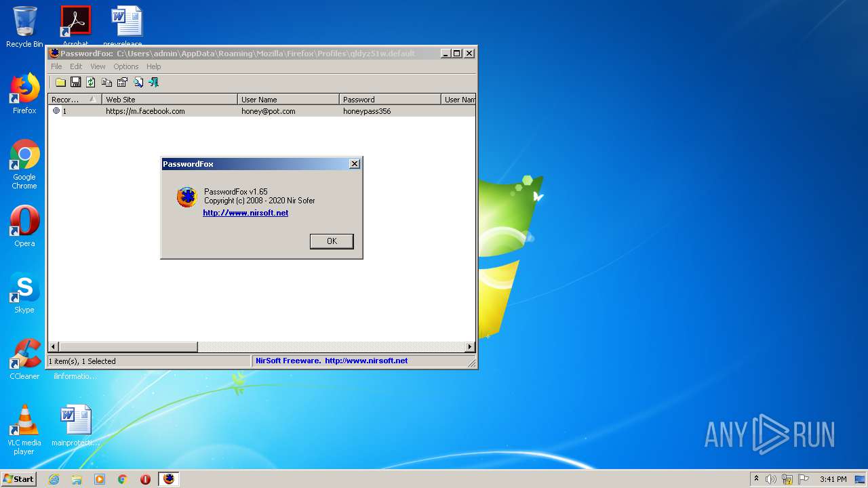
Task: Sort by the Web Site column header
Action: [170, 100]
